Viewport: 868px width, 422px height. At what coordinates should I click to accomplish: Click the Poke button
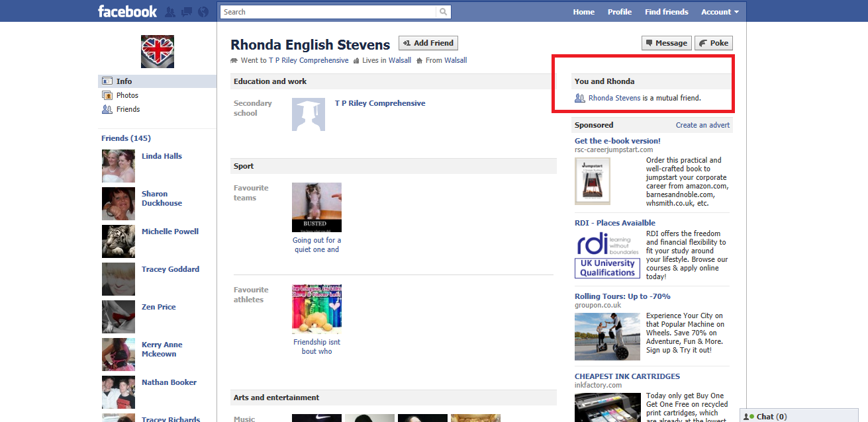click(714, 43)
